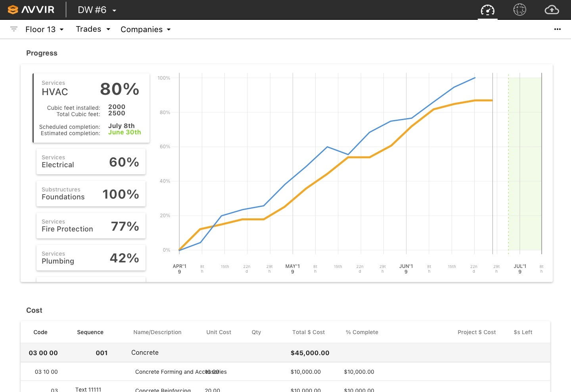Open the filter icon
Image resolution: width=571 pixels, height=392 pixels.
coord(14,29)
